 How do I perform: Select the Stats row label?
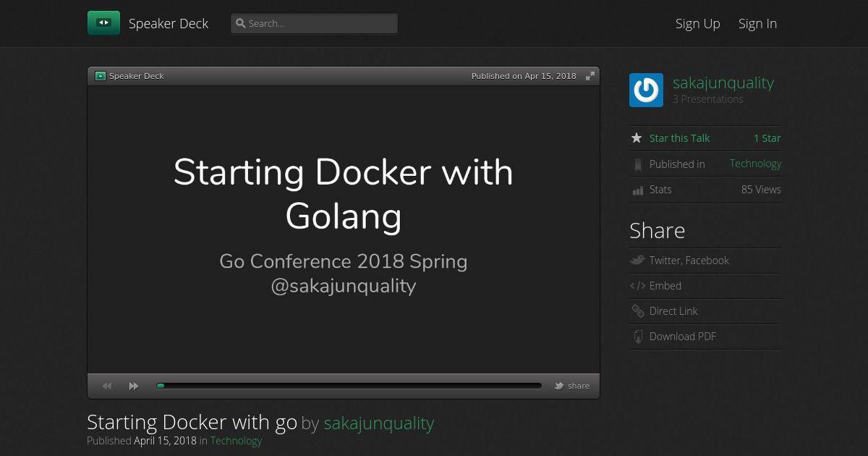click(660, 190)
